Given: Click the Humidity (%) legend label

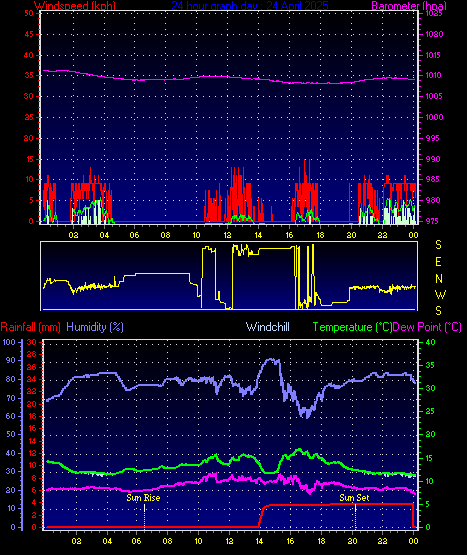Looking at the screenshot, I should (95, 327).
